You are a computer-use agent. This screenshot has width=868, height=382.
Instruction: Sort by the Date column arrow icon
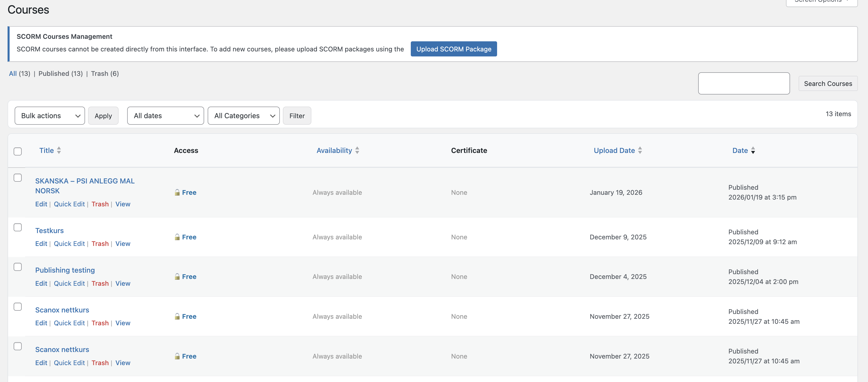(x=753, y=150)
